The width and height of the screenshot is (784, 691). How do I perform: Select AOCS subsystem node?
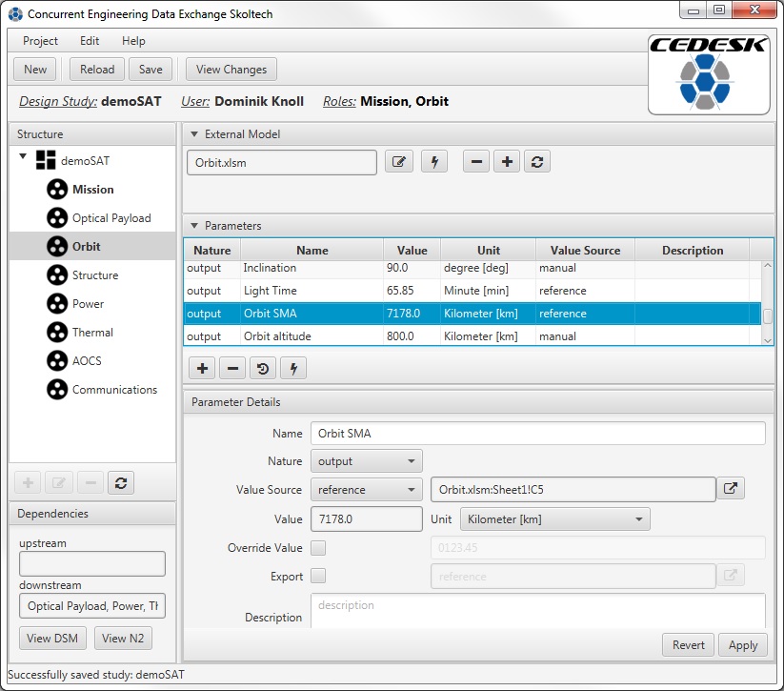[92, 361]
